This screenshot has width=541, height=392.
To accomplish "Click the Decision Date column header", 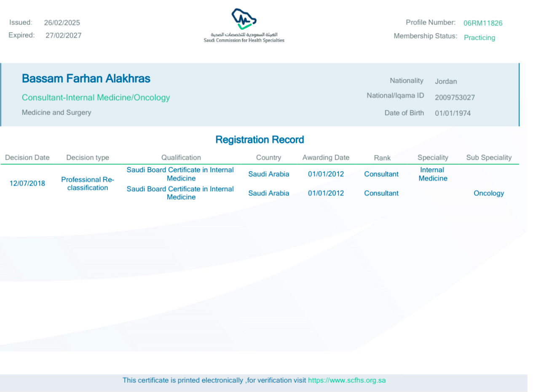I will coord(27,157).
